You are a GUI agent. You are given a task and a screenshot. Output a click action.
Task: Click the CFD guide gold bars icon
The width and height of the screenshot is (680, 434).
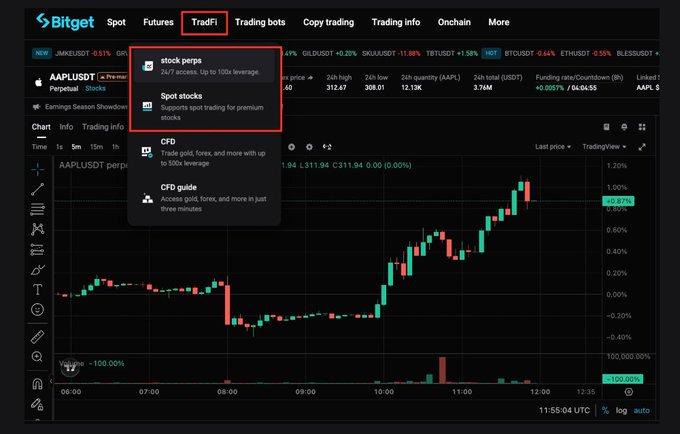[x=147, y=198]
